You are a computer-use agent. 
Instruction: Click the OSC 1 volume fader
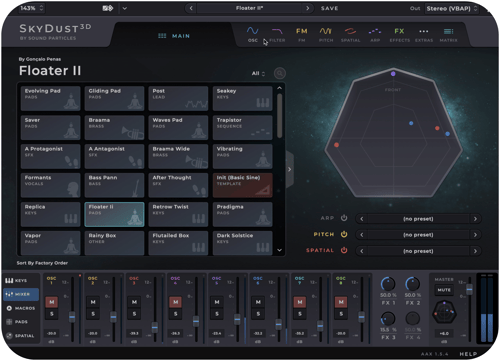(x=72, y=316)
